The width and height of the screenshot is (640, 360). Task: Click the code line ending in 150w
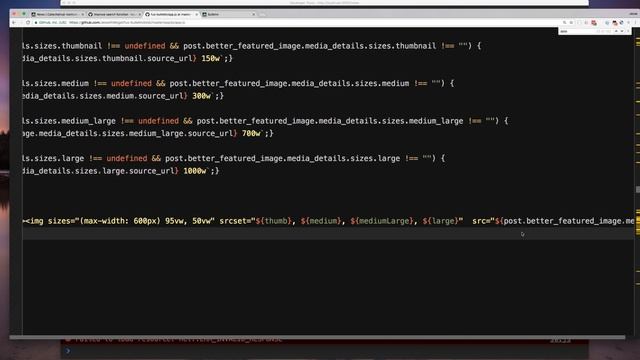(x=127, y=58)
